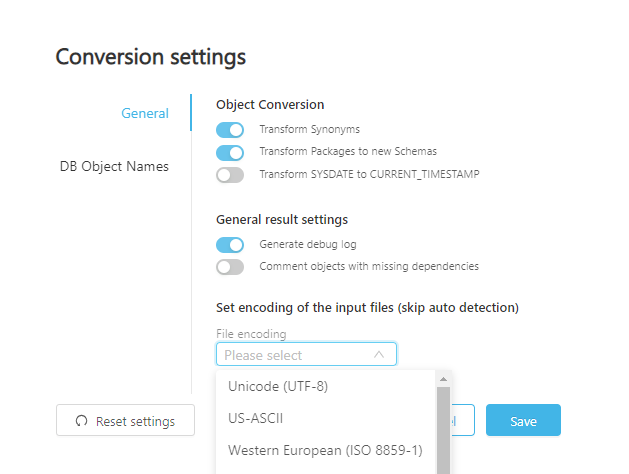The image size is (629, 474).
Task: Click the Reset settings button
Action: pos(125,421)
